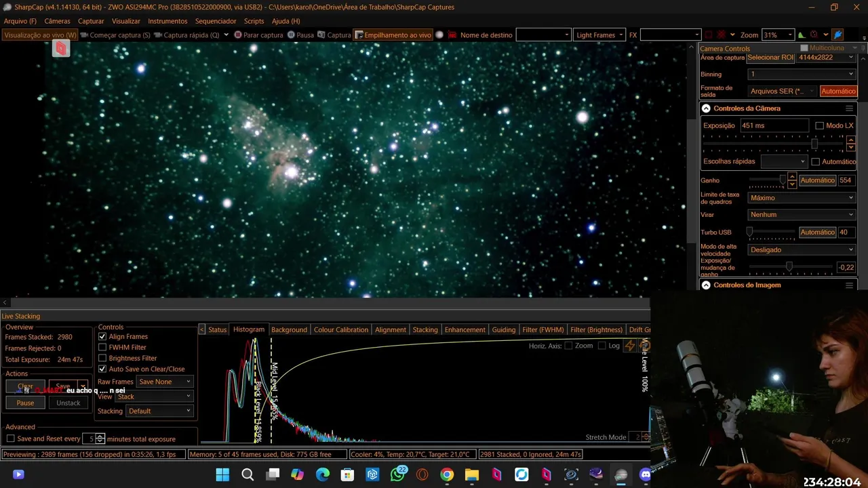Viewport: 868px width, 488px height.
Task: Open Controles da Câmera hamburger menu
Action: pyautogui.click(x=849, y=108)
